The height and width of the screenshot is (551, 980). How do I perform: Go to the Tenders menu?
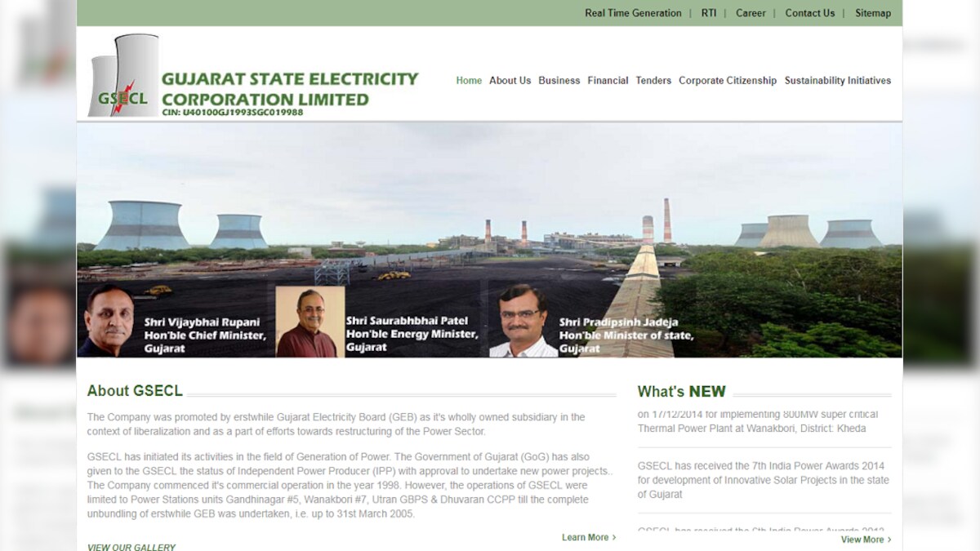653,81
